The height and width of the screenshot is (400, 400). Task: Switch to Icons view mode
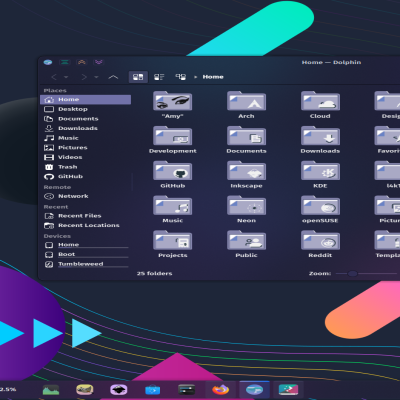[138, 77]
